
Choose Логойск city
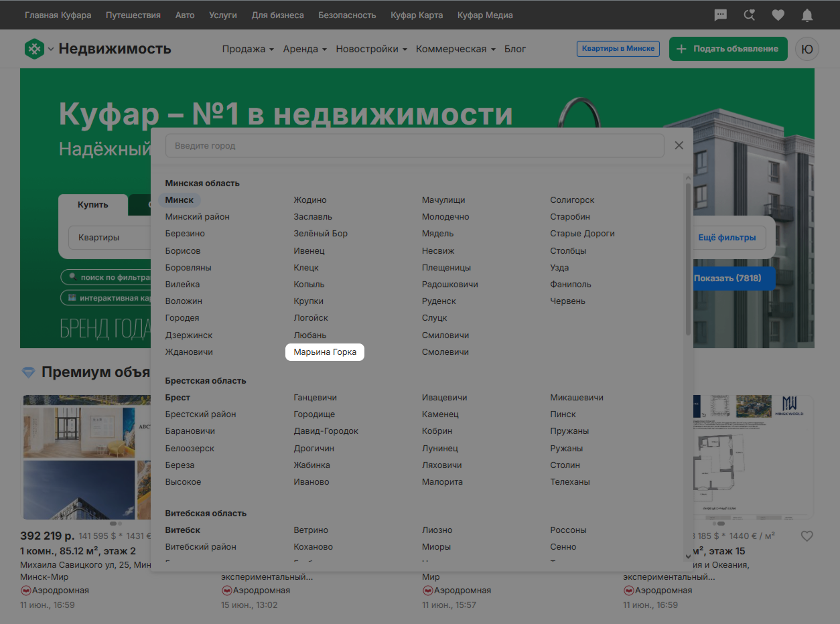[311, 318]
